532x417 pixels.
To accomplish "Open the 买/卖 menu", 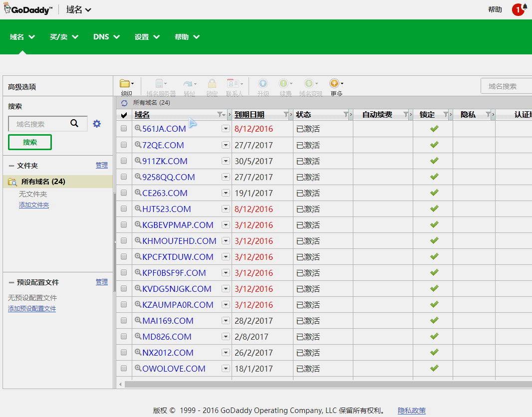I will (x=64, y=37).
